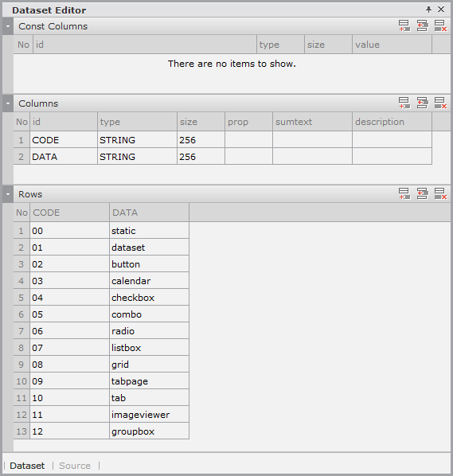The image size is (453, 476).
Task: Select the Dataset tab
Action: click(x=27, y=466)
